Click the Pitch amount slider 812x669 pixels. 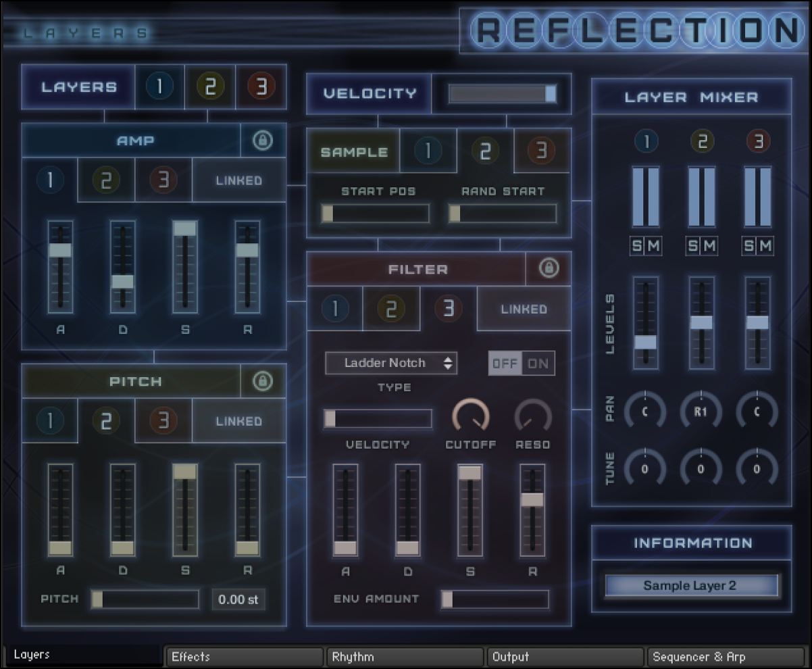[x=145, y=599]
